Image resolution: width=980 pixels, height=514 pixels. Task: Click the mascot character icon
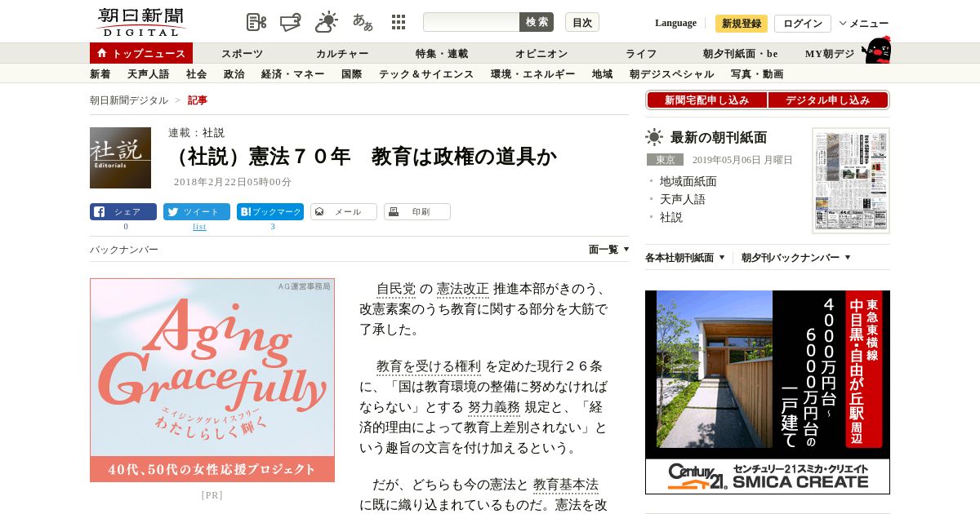[876, 50]
